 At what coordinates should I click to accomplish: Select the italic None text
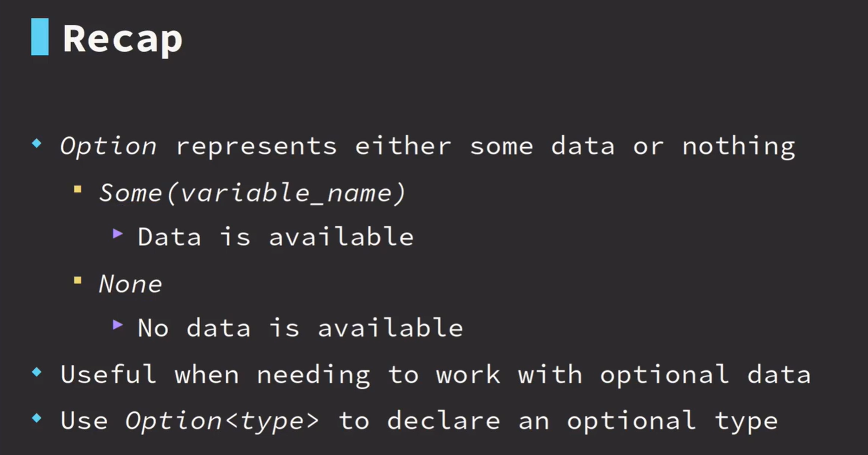tap(130, 285)
